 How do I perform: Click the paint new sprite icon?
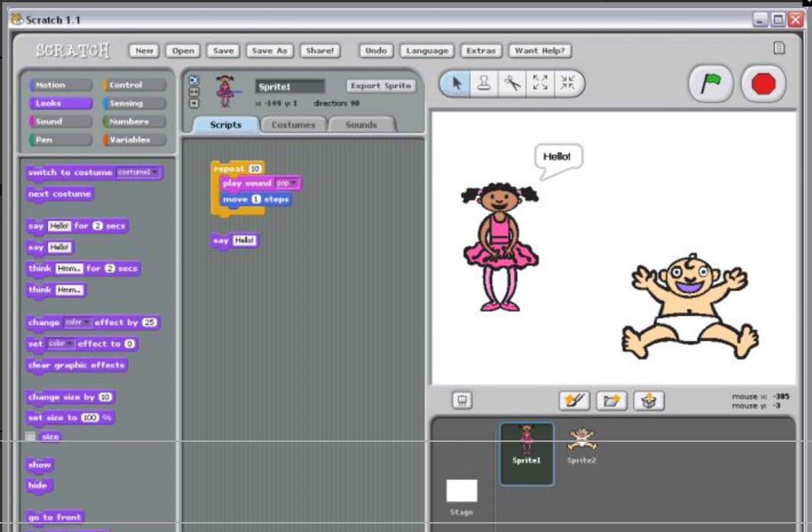(x=574, y=401)
